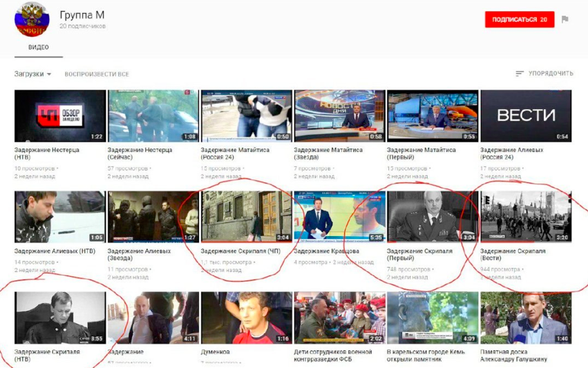Click title Задержание Кравцова
This screenshot has height=368, width=588.
point(327,251)
